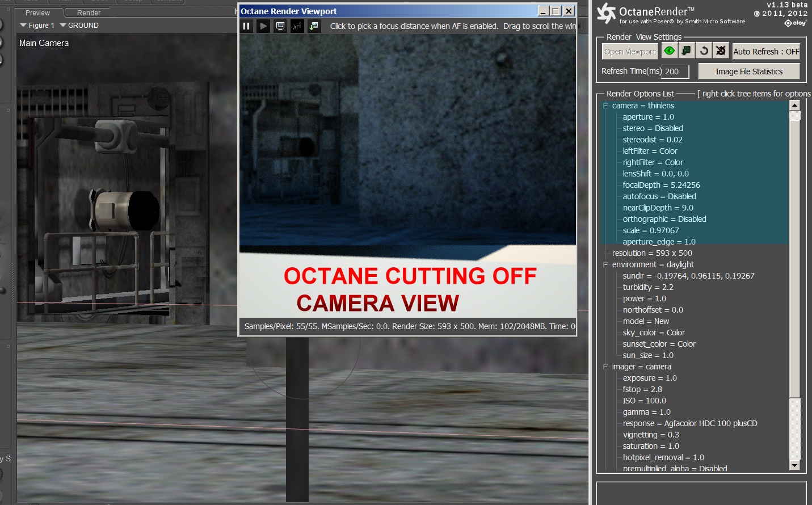Select the hotpixel_removal = 1.0 item

(x=663, y=457)
